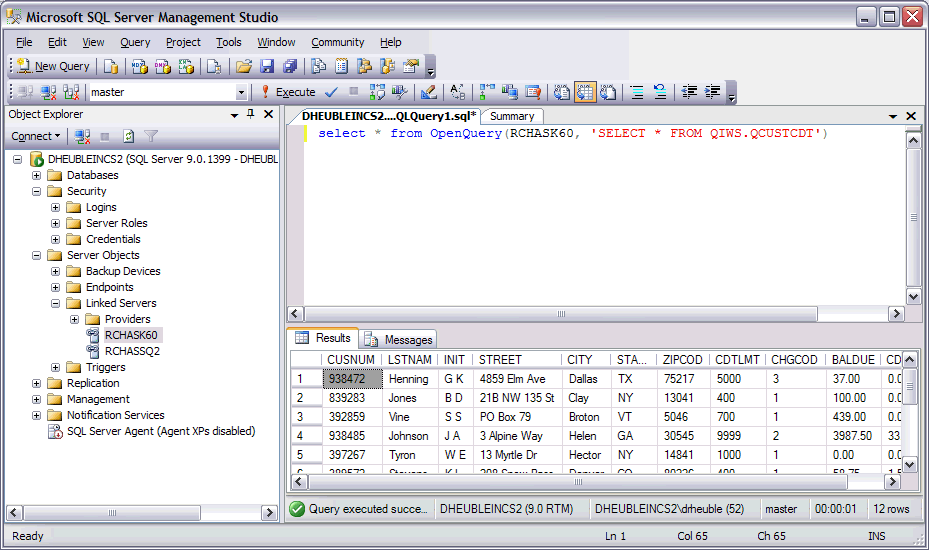The width and height of the screenshot is (929, 550).
Task: Parse the query with the blue checkmark
Action: coord(332,92)
